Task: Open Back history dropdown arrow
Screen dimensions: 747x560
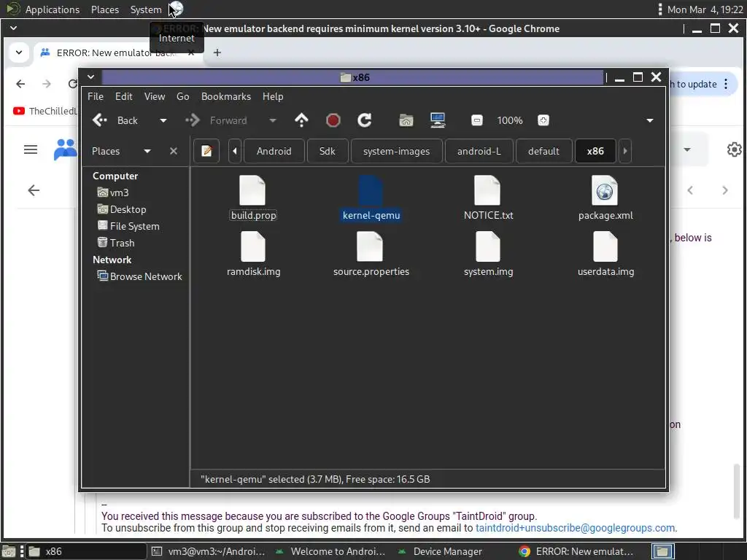Action: click(163, 120)
